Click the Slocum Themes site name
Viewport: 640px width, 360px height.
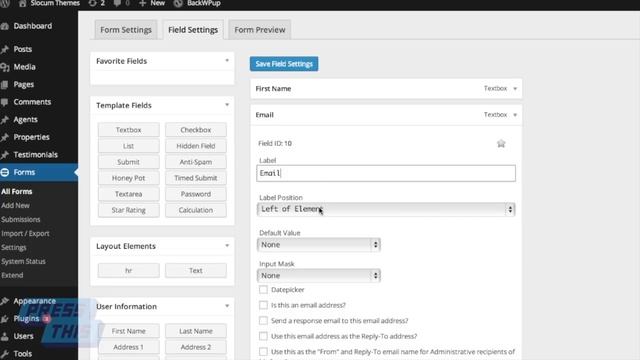coord(55,3)
